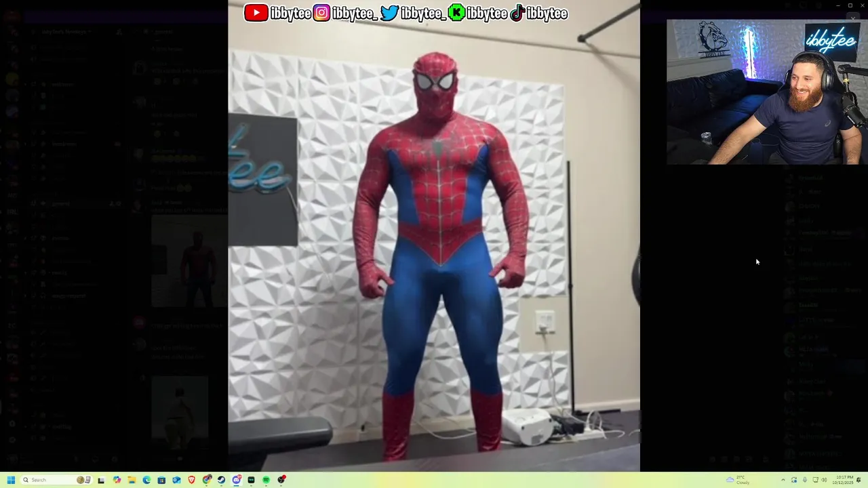Open network settings from system tray
868x488 pixels.
pyautogui.click(x=815, y=480)
